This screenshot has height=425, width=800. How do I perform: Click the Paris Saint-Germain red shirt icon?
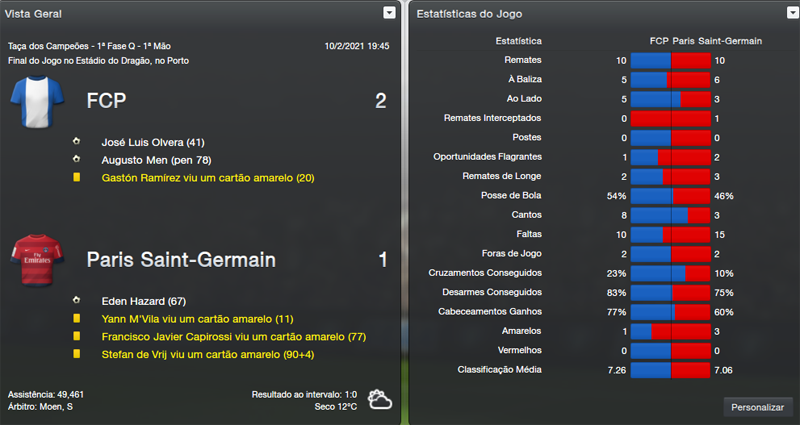(36, 260)
